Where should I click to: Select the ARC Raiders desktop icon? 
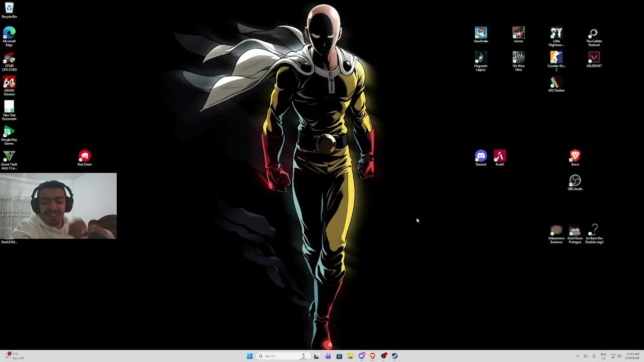556,84
